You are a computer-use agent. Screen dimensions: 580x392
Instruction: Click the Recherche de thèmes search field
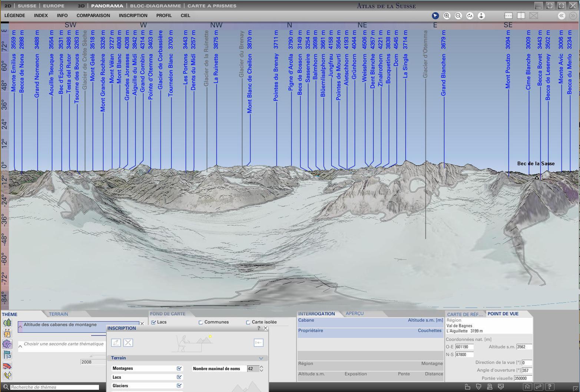click(x=54, y=387)
